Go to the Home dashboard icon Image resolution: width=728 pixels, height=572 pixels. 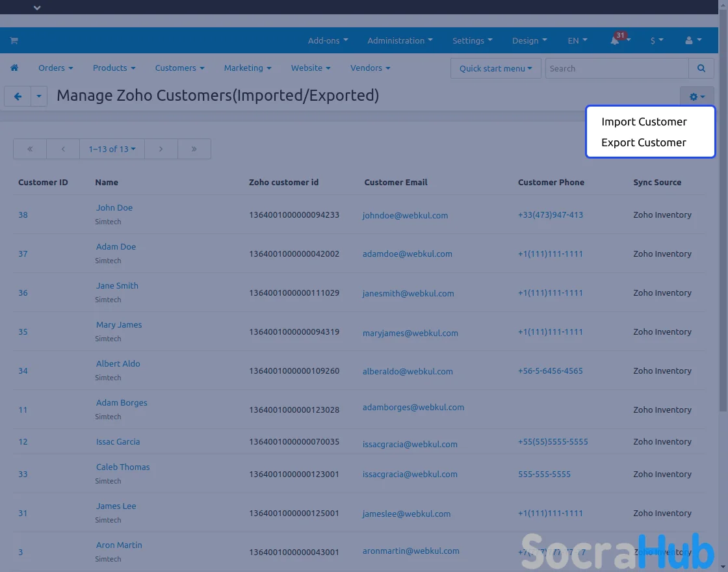14,68
